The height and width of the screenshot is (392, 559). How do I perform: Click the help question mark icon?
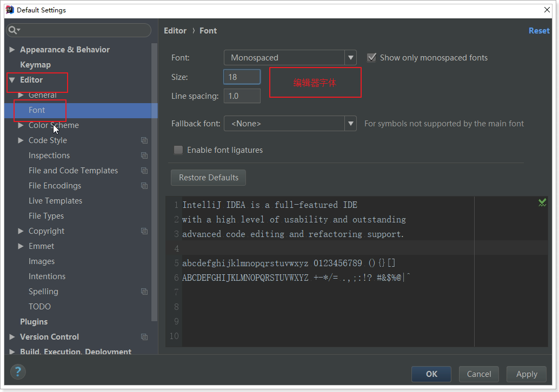(18, 371)
